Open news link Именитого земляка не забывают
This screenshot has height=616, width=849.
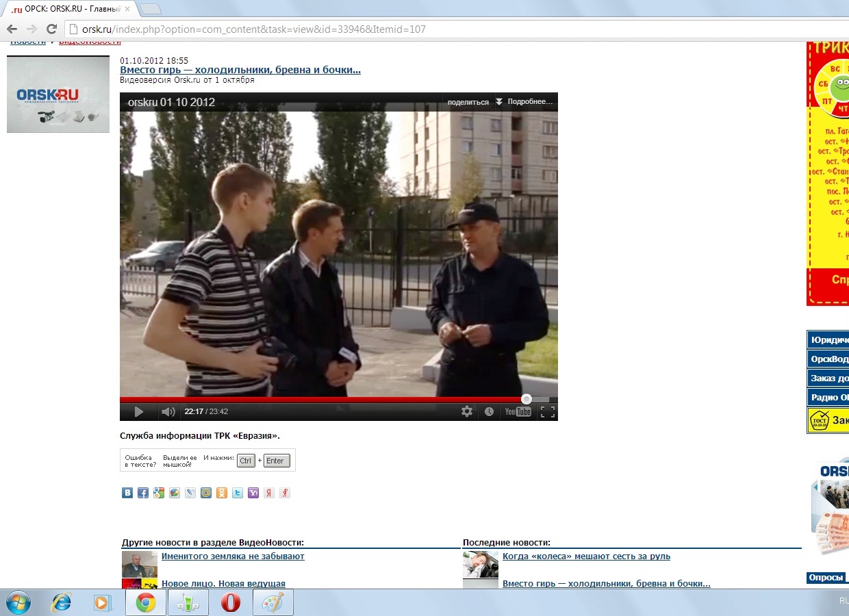pyautogui.click(x=233, y=556)
